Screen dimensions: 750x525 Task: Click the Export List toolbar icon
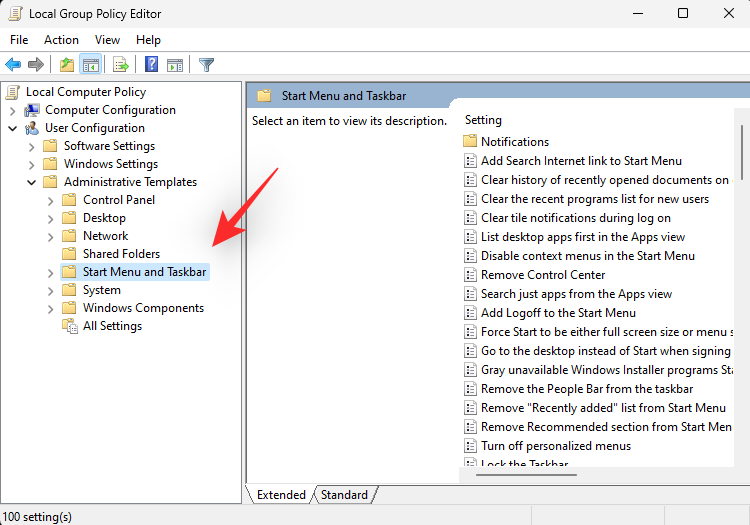121,64
